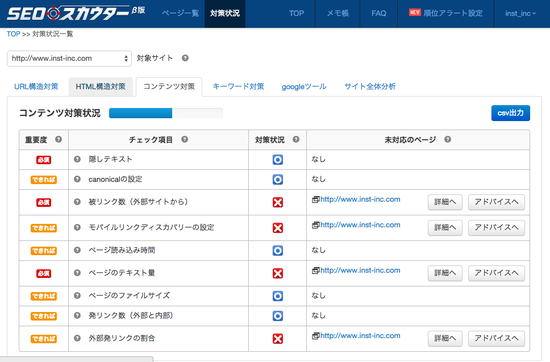Open help icon for 隠しテキスト row

pos(77,159)
